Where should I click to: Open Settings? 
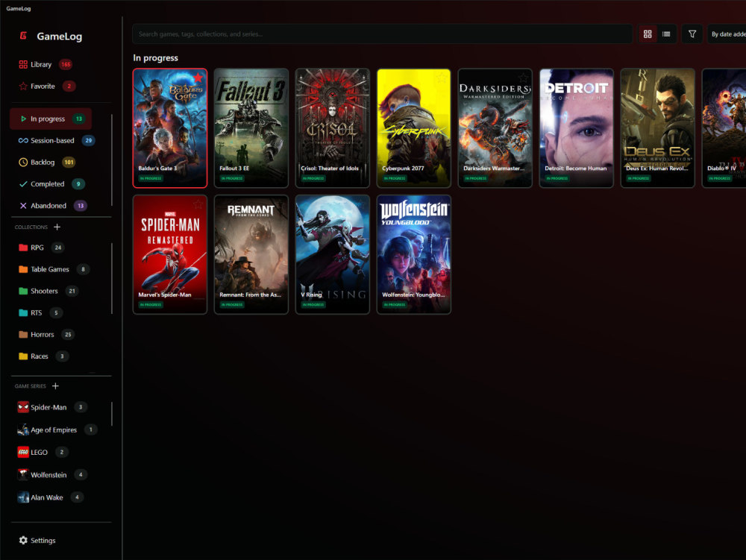click(x=37, y=540)
